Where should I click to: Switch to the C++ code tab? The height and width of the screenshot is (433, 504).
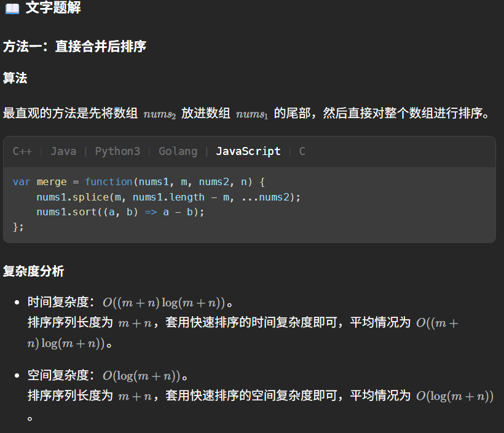(x=23, y=151)
